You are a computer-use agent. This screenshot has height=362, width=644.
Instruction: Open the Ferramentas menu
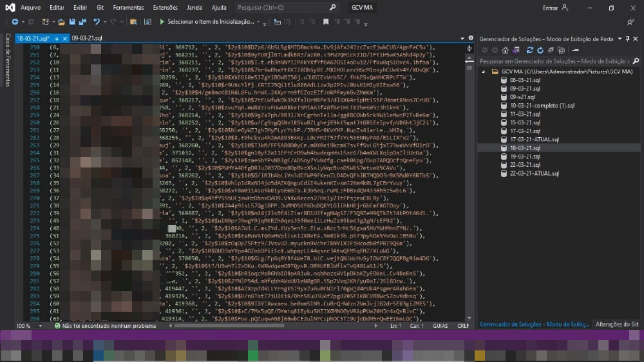coord(129,7)
